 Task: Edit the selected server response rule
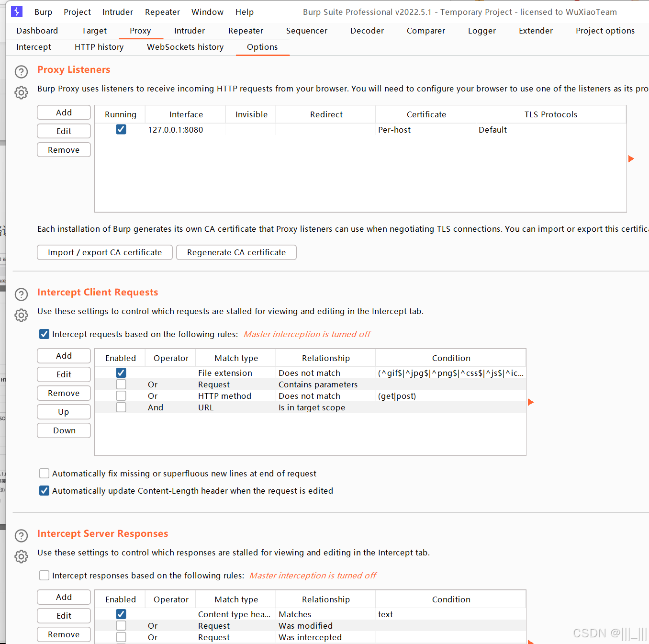click(x=64, y=616)
